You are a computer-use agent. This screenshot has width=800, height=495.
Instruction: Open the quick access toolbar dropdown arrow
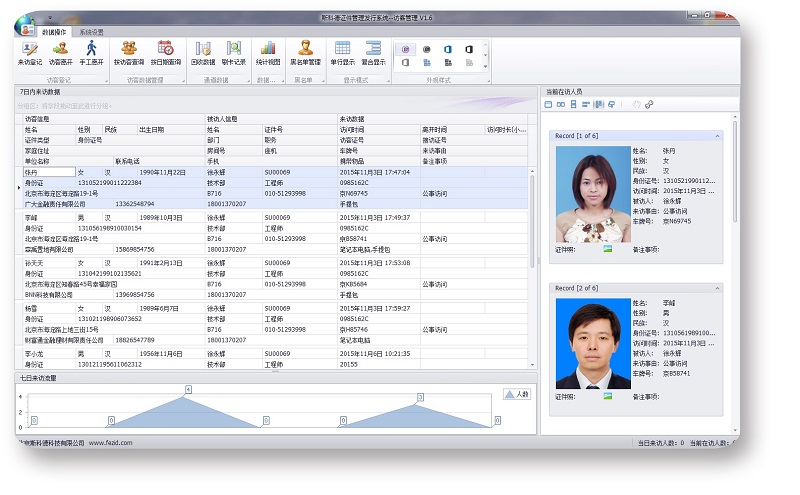point(50,18)
